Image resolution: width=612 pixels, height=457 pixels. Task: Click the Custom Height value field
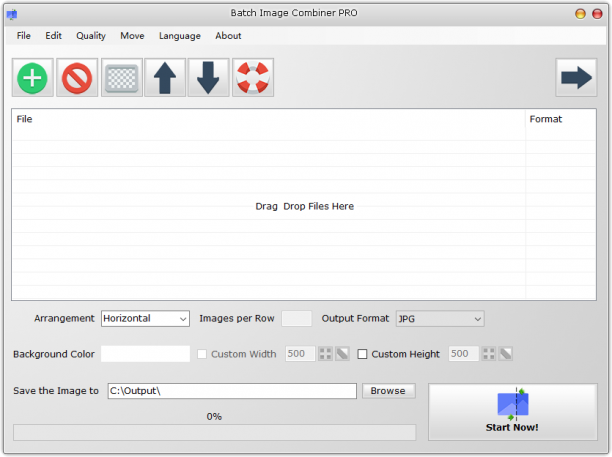click(x=463, y=354)
